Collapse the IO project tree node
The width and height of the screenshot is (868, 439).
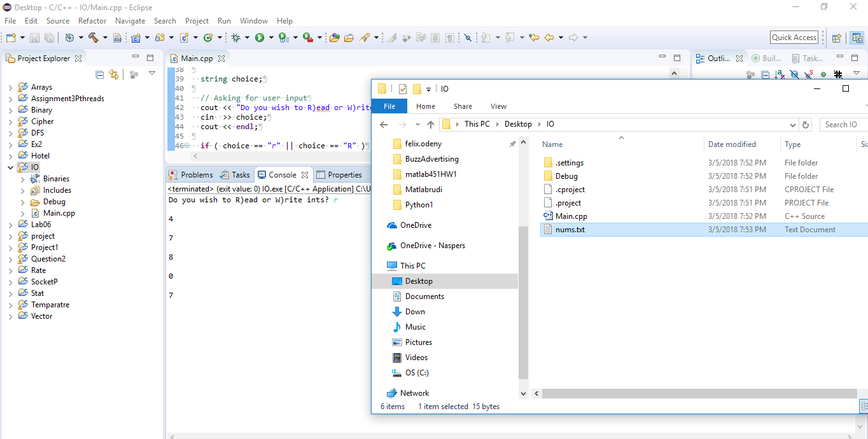pyautogui.click(x=10, y=167)
